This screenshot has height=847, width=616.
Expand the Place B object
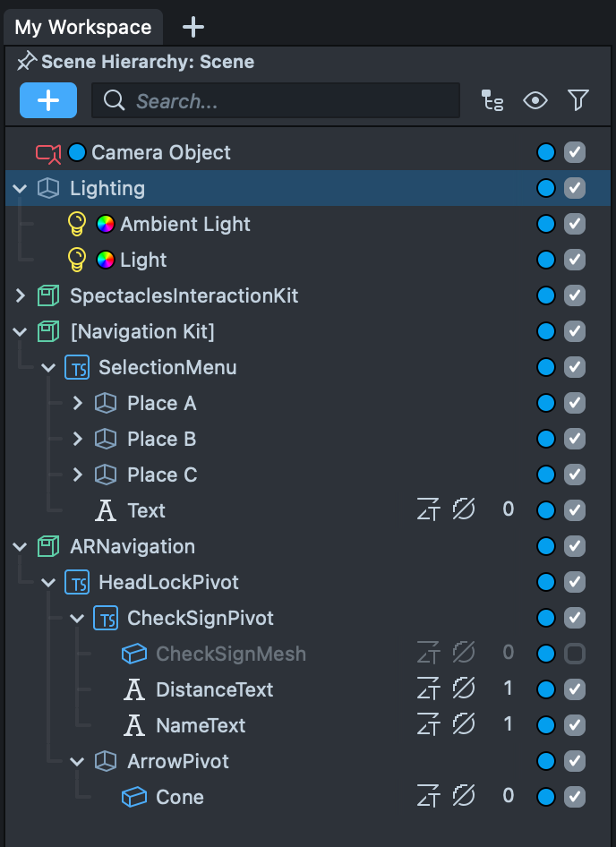(78, 439)
